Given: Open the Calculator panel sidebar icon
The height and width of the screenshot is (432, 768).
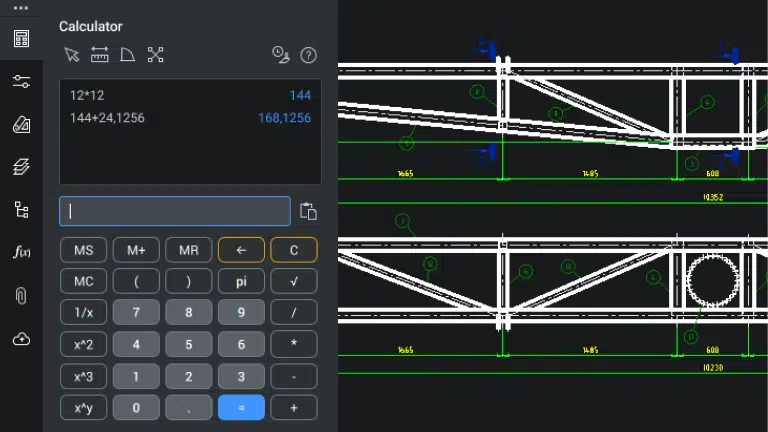Looking at the screenshot, I should (21, 39).
